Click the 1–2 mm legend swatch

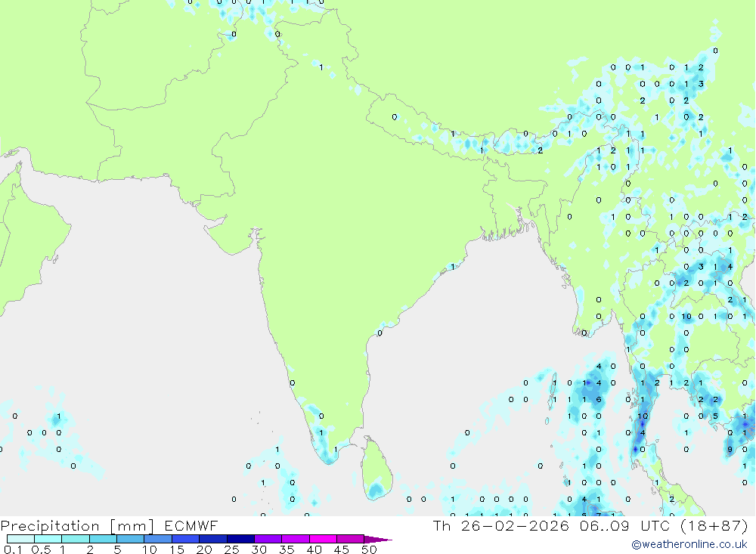[x=75, y=539]
